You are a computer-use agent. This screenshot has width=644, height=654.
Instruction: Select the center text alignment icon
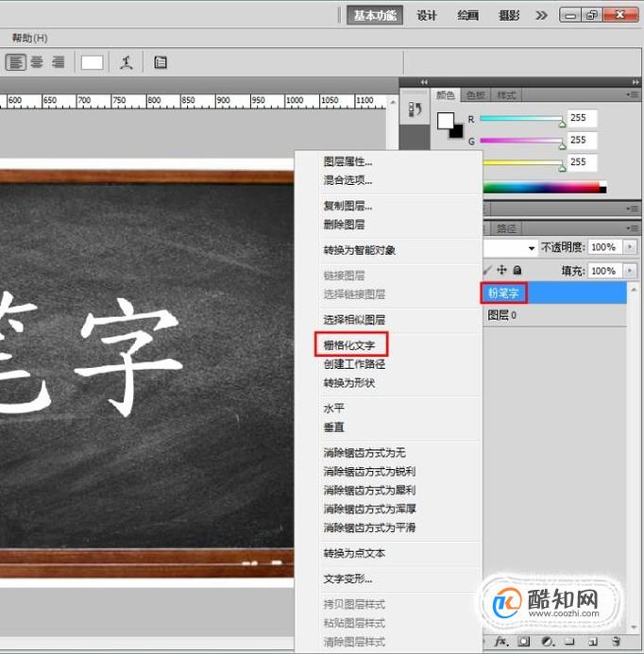pos(37,62)
